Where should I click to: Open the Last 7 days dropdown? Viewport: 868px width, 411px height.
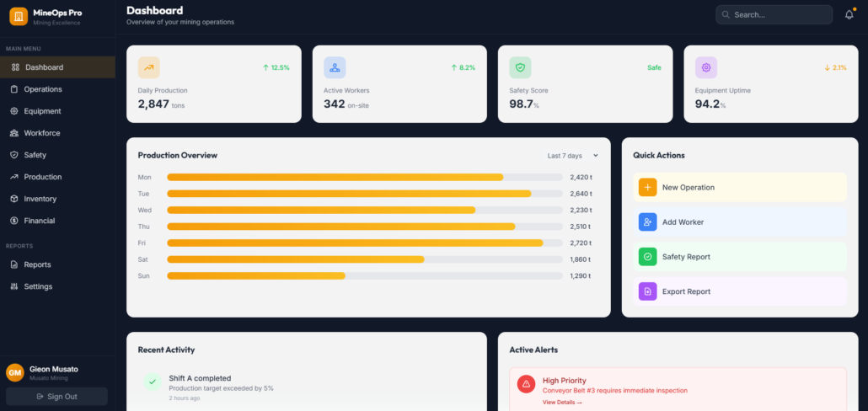point(572,156)
